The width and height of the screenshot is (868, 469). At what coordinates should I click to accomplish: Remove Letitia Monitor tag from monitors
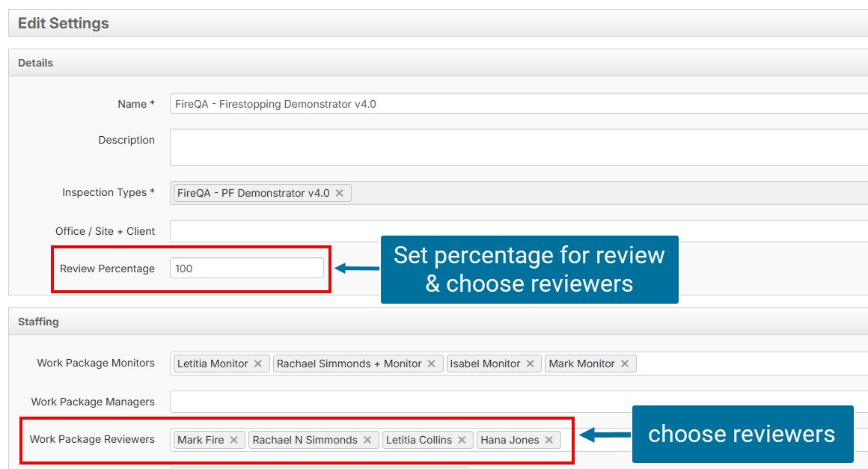258,364
